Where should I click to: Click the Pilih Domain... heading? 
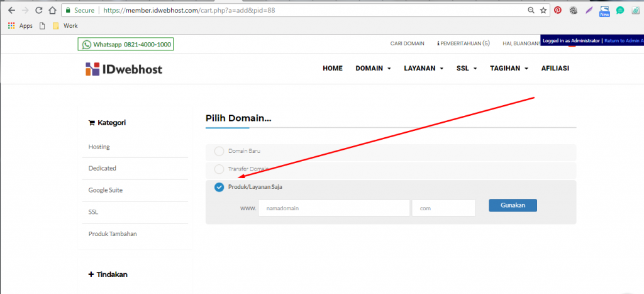coord(238,118)
